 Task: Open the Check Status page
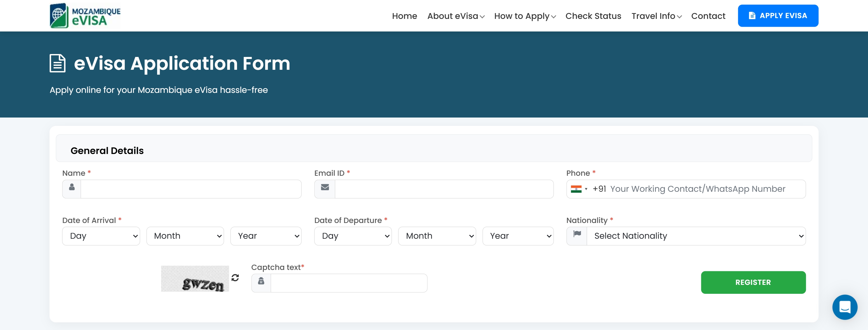coord(593,16)
